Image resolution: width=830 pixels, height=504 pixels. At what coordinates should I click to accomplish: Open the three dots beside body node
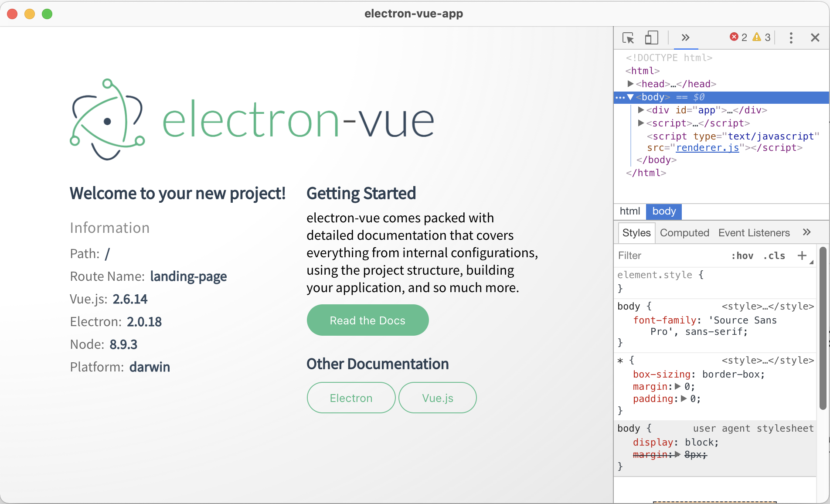(x=620, y=98)
